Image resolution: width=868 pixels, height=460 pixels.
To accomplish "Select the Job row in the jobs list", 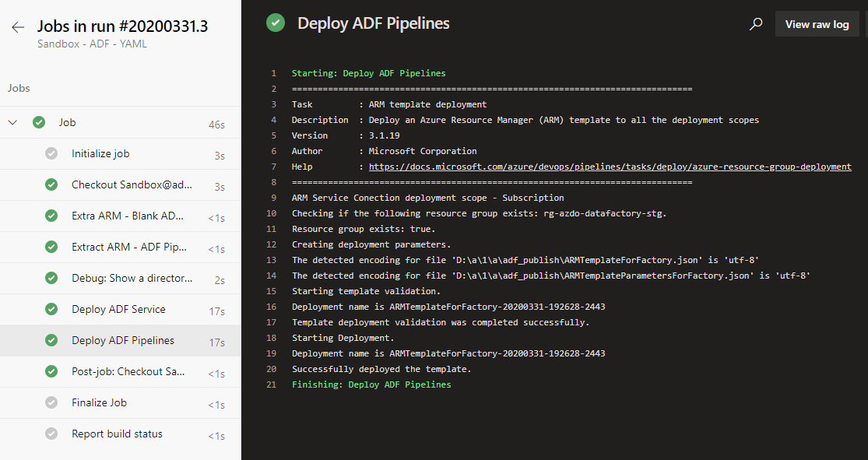I will click(121, 122).
